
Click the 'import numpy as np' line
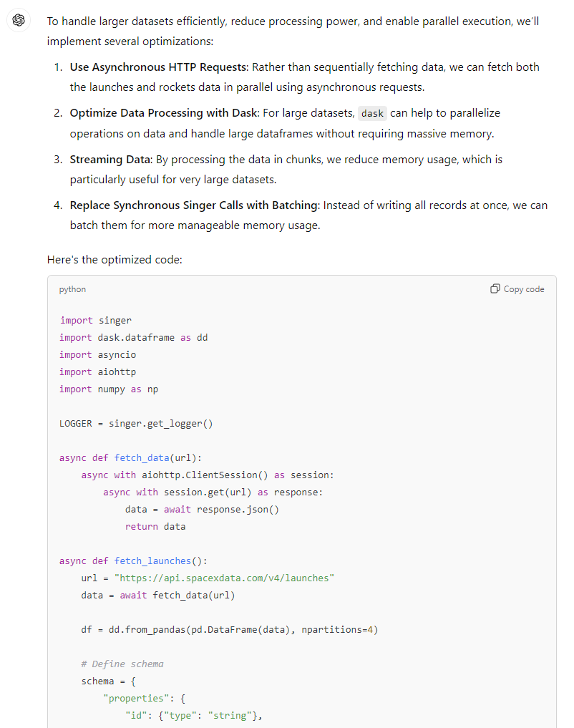coord(109,389)
